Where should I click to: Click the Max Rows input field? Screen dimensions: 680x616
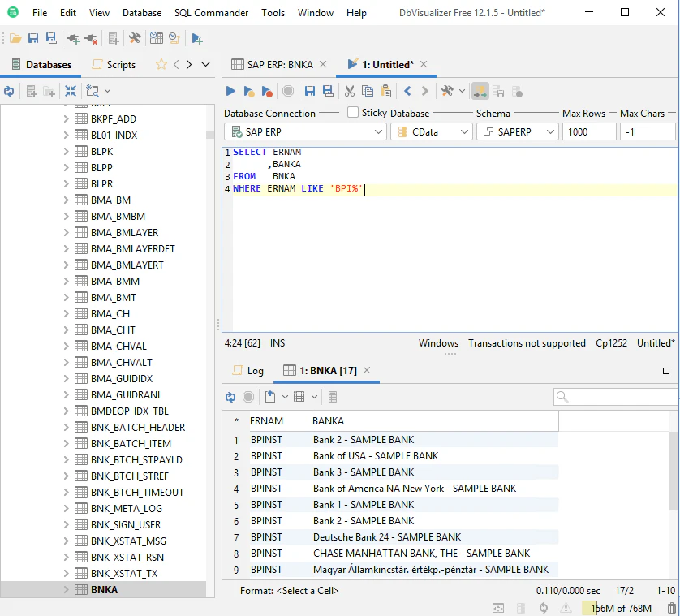[589, 131]
